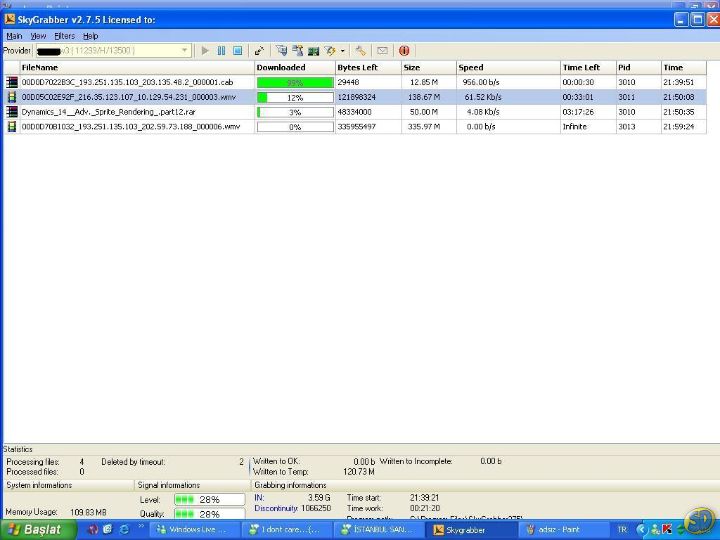Switch to adsız - Paint taskbar window
Viewport: 720px width, 540px height.
(x=562, y=529)
